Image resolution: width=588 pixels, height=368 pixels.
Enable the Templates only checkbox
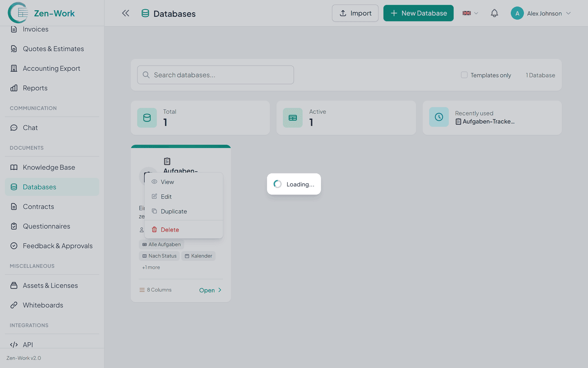coord(464,75)
